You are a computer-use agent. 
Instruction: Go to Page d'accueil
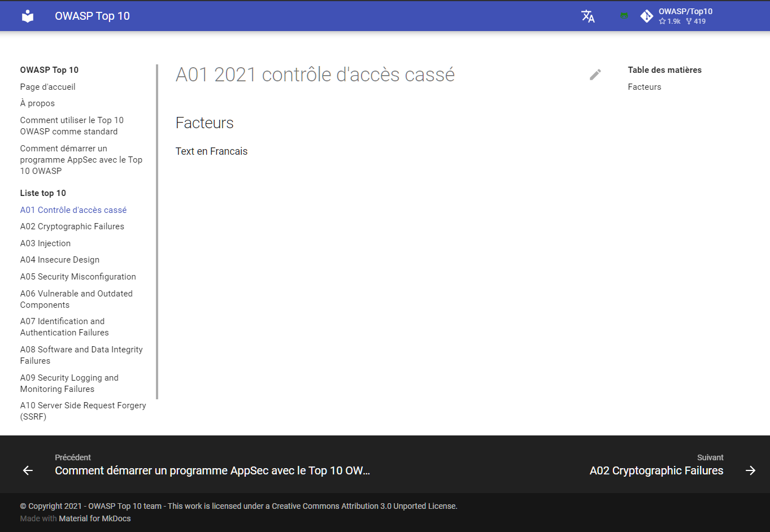click(x=47, y=87)
